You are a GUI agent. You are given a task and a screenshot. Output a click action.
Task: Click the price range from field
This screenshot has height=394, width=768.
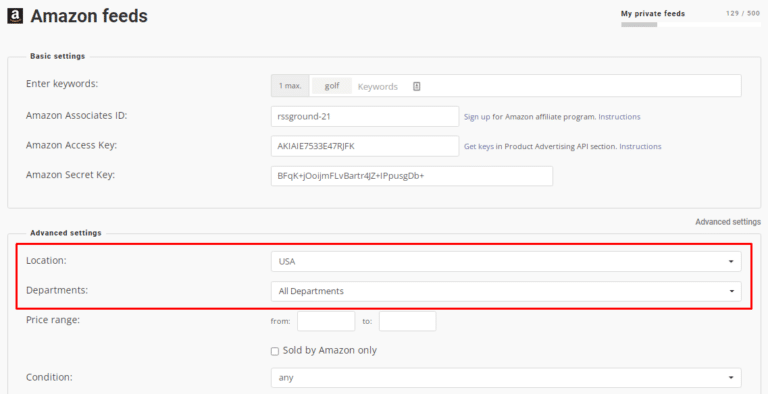coord(326,321)
